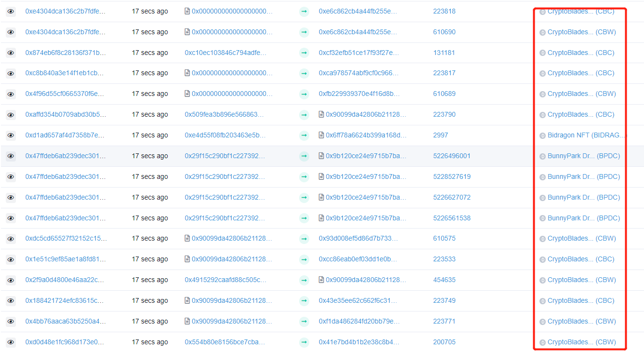Open transaction hash 0xd0d48e1fc968d173e0
Viewport: 644px width, 352px height.
(65, 342)
